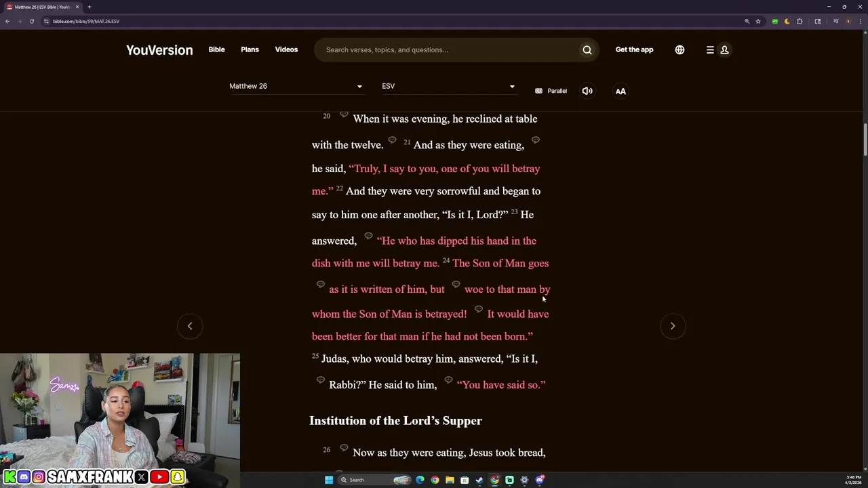Select verse 21 red text "Truly, I say to you"

click(x=393, y=169)
